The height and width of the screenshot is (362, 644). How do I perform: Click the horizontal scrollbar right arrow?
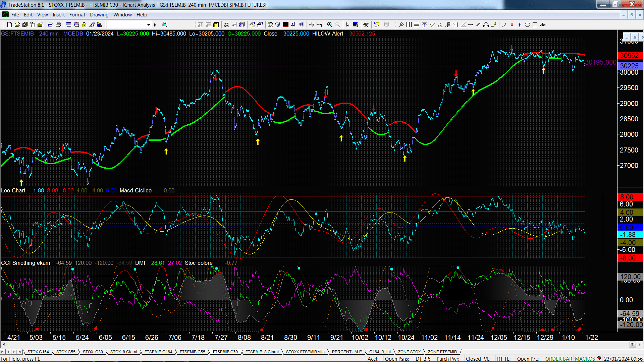coord(640,345)
